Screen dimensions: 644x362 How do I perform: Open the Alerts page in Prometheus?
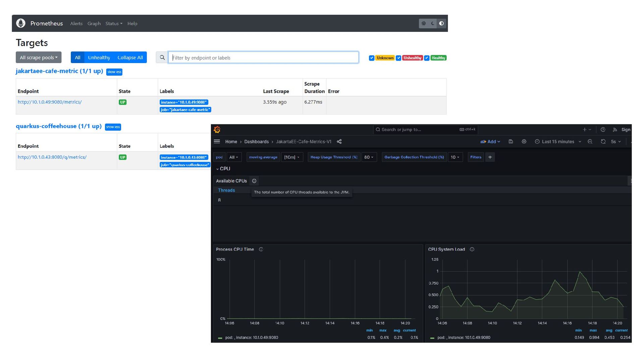coord(76,23)
